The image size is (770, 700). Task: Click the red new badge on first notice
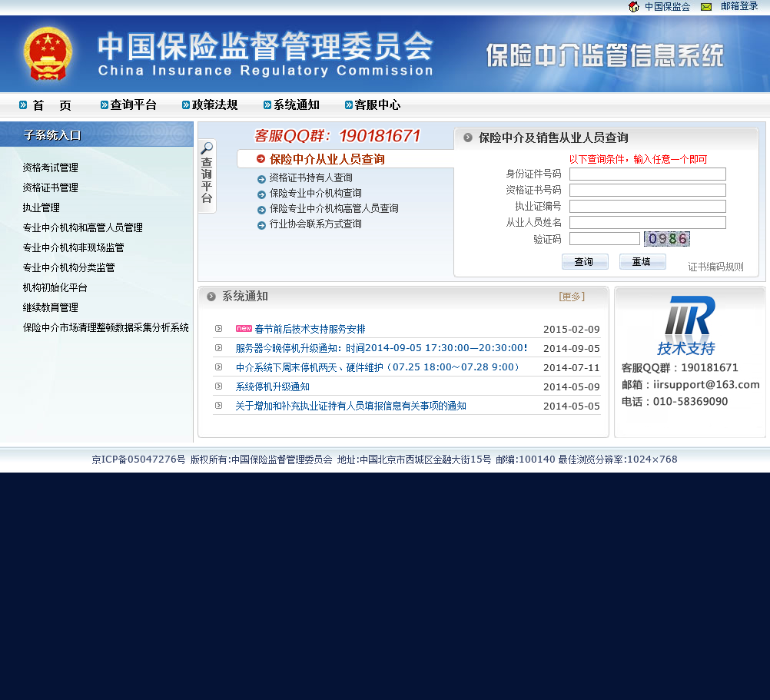click(244, 328)
